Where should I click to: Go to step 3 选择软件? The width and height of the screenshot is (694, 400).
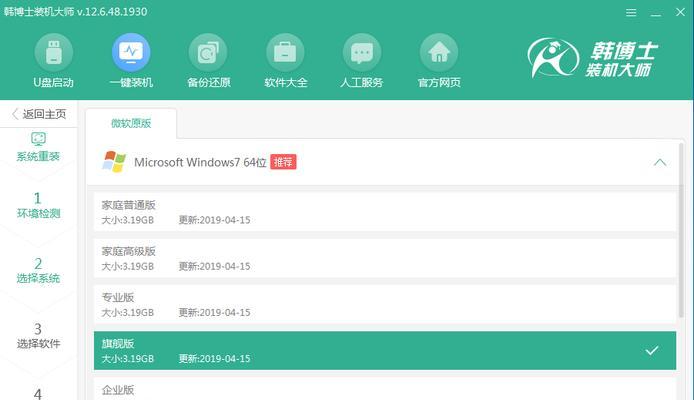coord(39,336)
